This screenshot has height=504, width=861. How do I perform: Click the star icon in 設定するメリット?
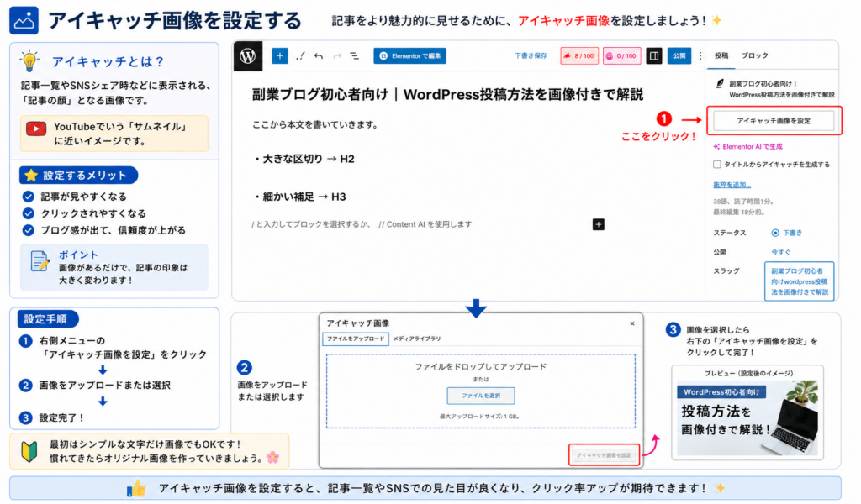click(x=31, y=176)
